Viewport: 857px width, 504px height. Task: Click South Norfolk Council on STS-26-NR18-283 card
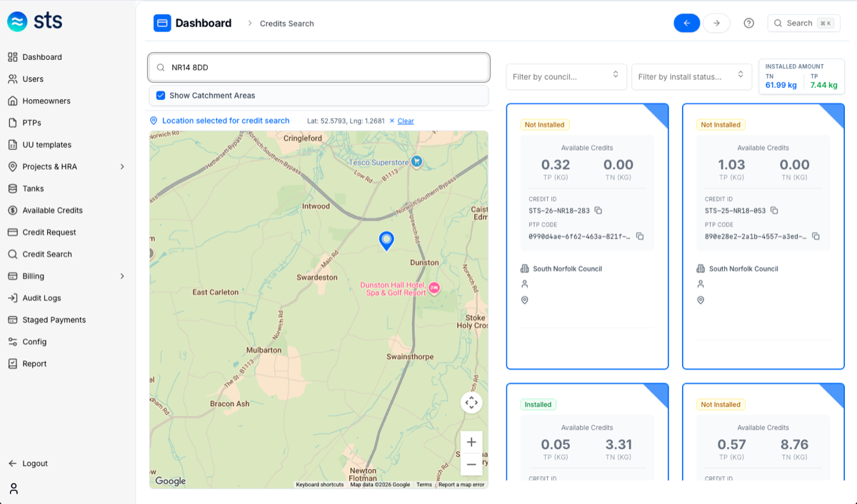point(568,269)
